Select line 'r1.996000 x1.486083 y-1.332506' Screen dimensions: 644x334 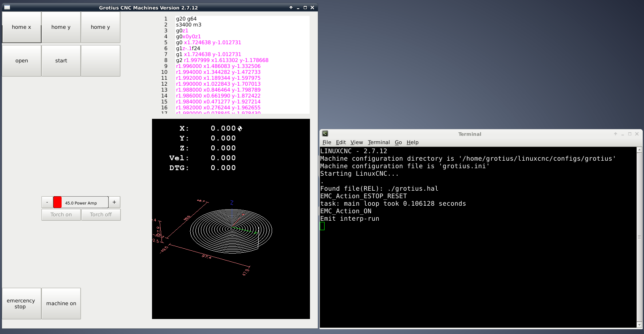click(x=218, y=66)
